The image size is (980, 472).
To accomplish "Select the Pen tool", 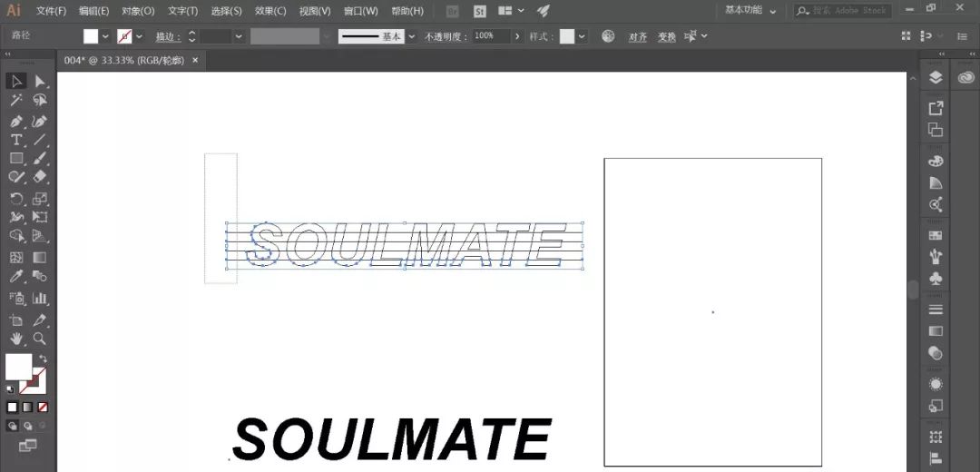I will click(x=16, y=121).
